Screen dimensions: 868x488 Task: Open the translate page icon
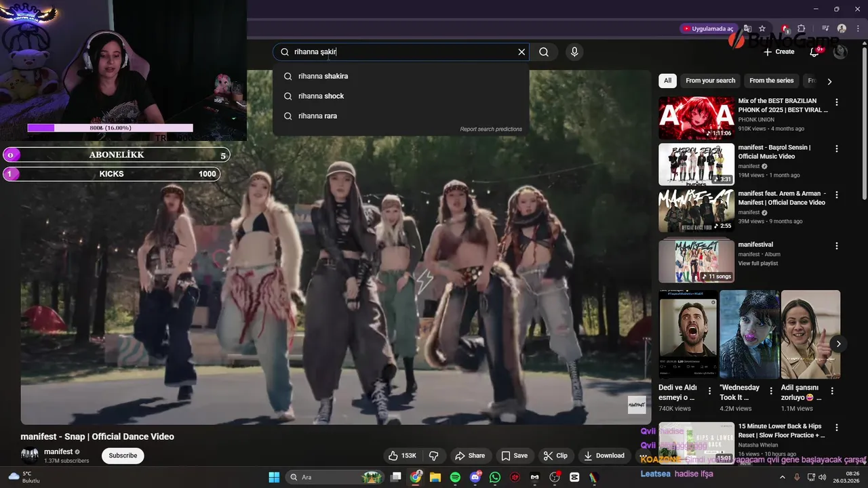747,28
